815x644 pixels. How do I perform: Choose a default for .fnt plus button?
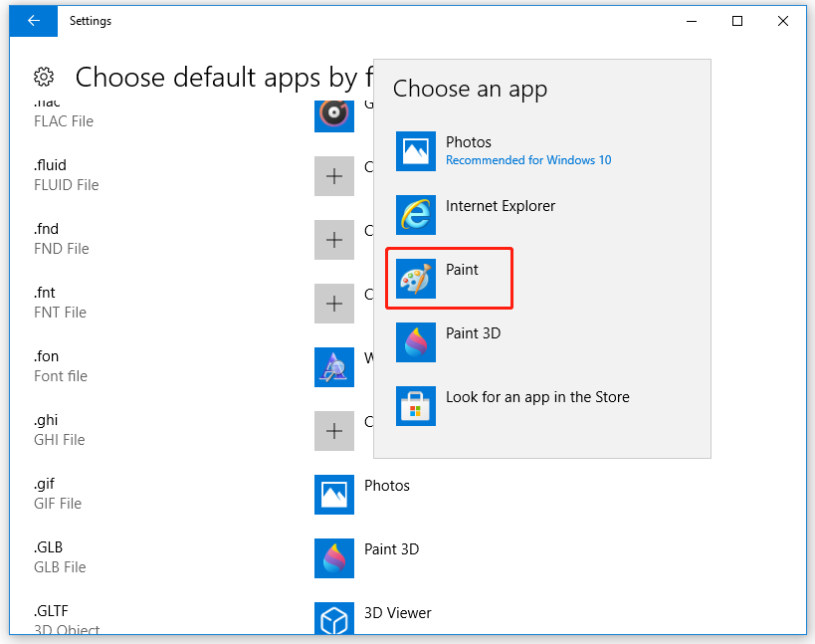pyautogui.click(x=334, y=304)
